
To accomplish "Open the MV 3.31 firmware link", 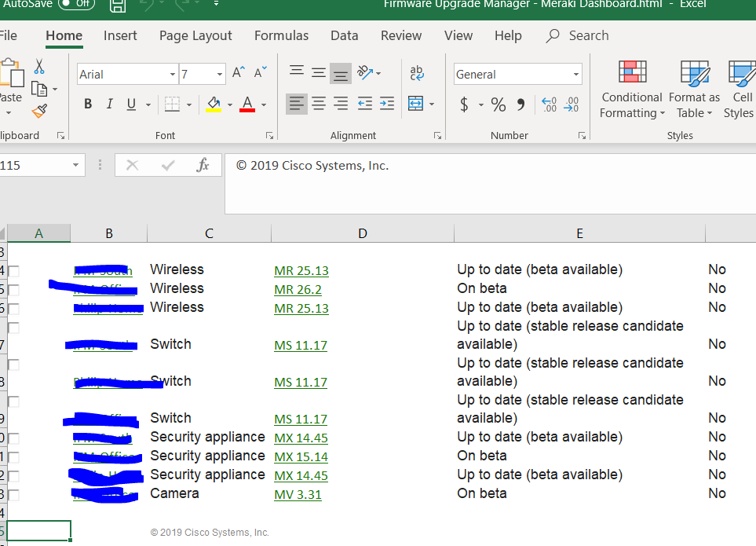I will point(298,494).
